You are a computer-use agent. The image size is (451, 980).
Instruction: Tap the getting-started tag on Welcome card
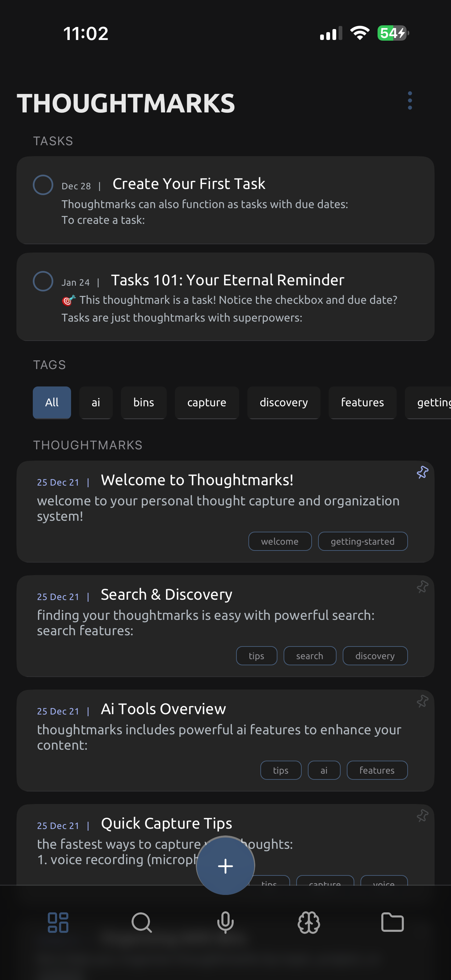point(363,541)
